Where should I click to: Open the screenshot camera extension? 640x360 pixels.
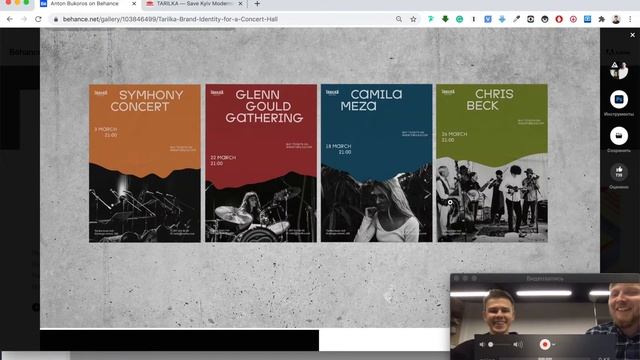(x=531, y=19)
